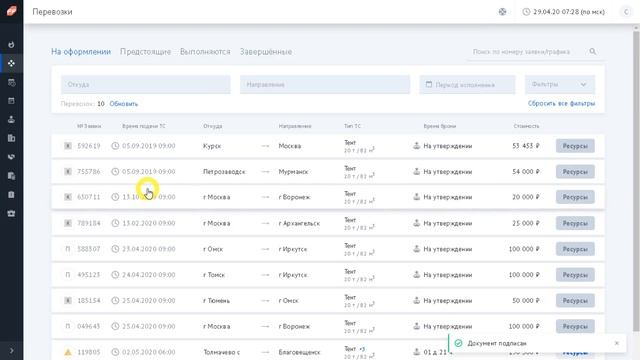
Task: Expand the sidebar with the arrow
Action: coord(11,351)
